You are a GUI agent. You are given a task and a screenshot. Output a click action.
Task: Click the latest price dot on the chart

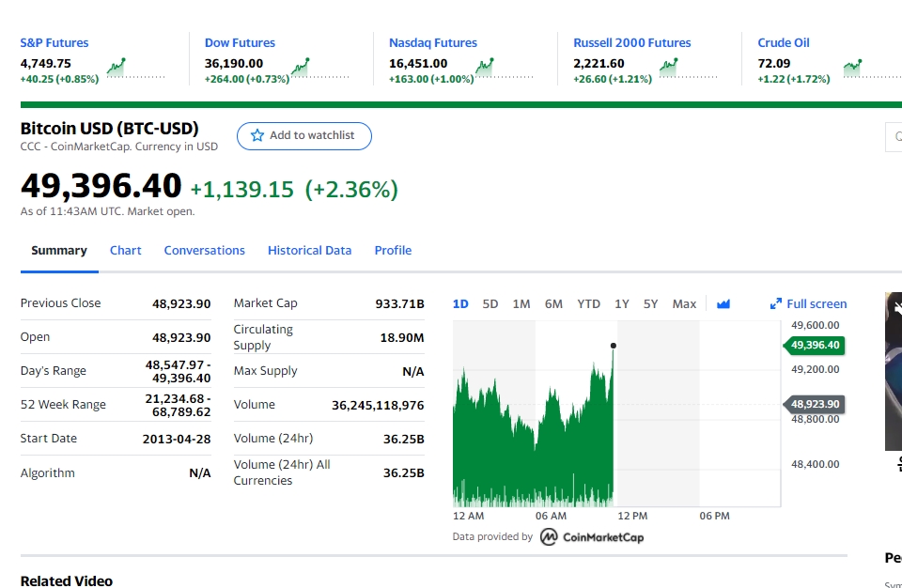[x=614, y=346]
